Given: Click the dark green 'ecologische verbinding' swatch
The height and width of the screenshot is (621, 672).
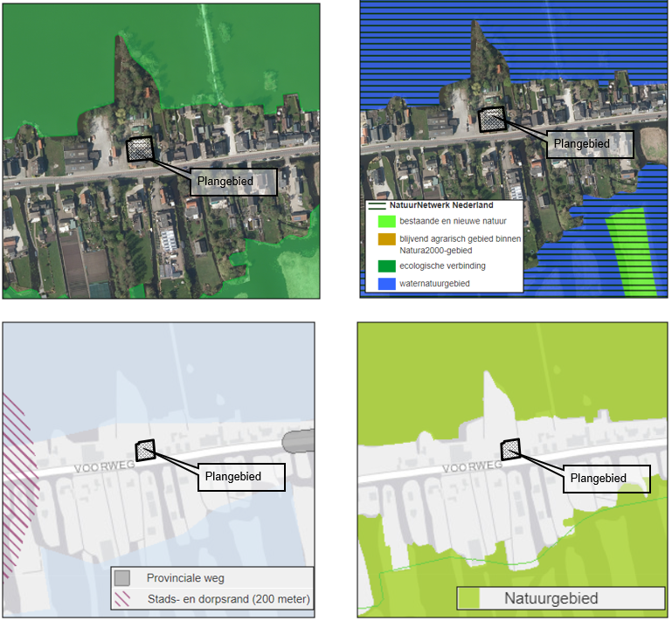Looking at the screenshot, I should pos(387,266).
